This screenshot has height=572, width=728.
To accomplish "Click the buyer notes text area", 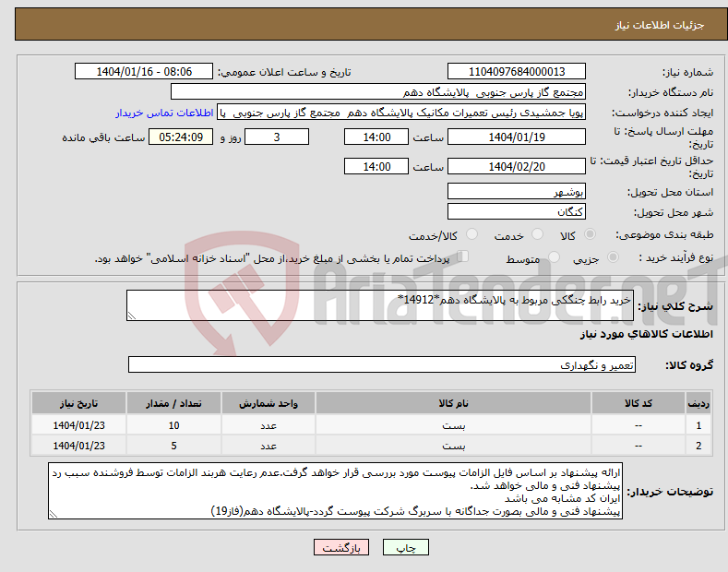I will click(x=335, y=491).
